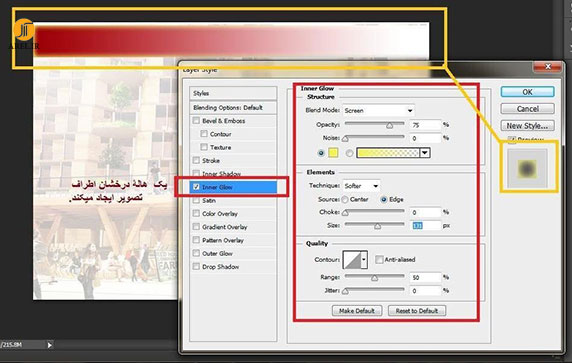Click the Contour curve thumbnail

point(352,260)
